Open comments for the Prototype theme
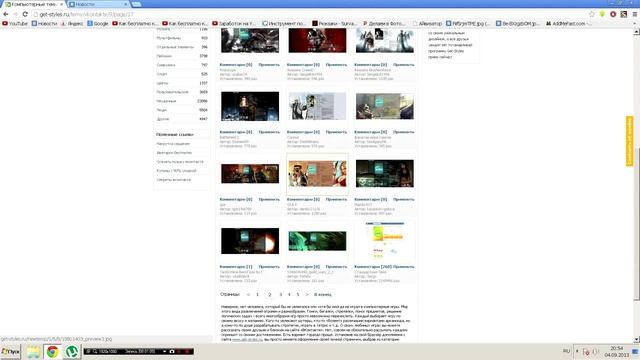 tap(236, 65)
